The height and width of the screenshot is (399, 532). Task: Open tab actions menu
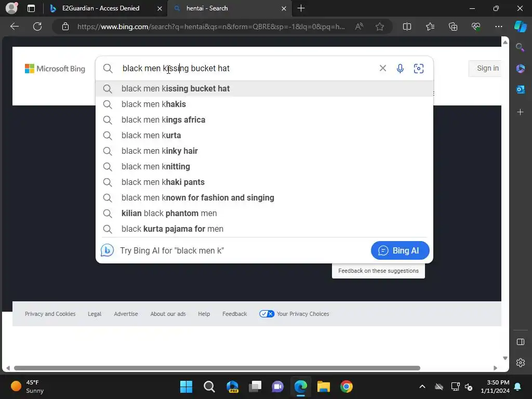[x=31, y=8]
